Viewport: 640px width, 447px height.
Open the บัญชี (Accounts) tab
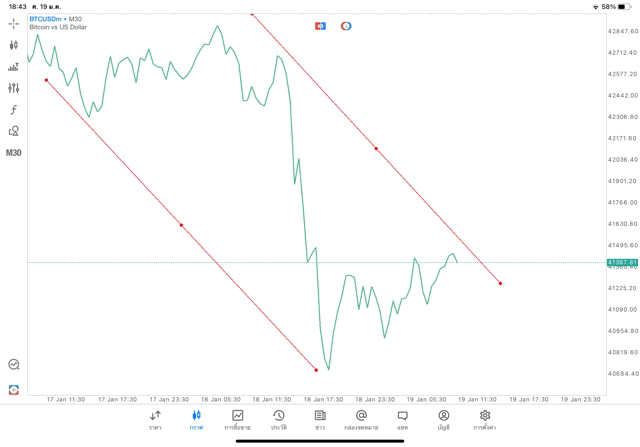click(x=443, y=419)
